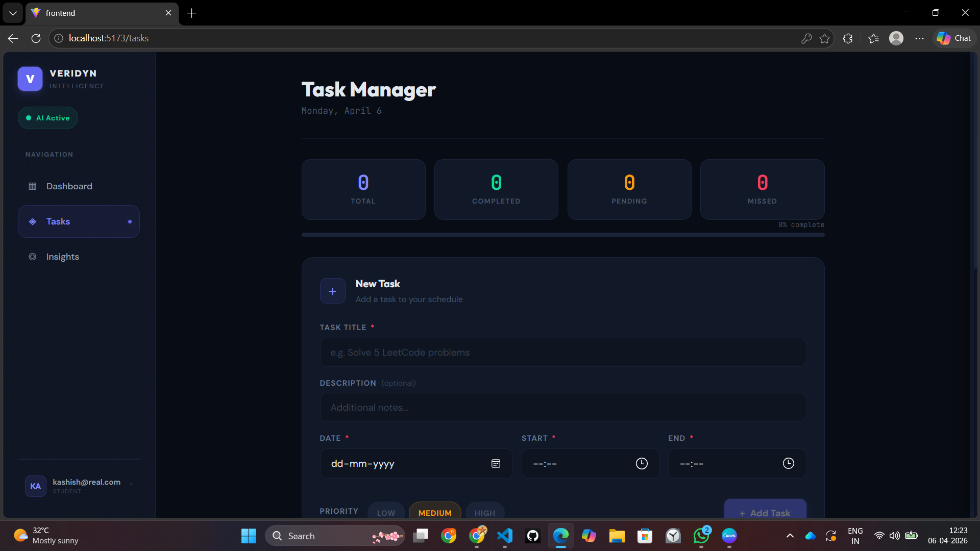Click the Add Task button
The image size is (980, 551).
pyautogui.click(x=765, y=510)
